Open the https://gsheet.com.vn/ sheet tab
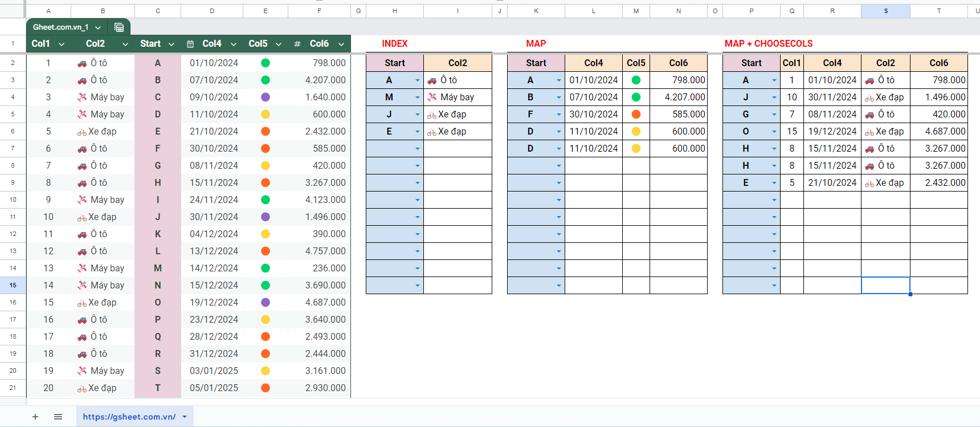This screenshot has height=427, width=980. pos(129,417)
